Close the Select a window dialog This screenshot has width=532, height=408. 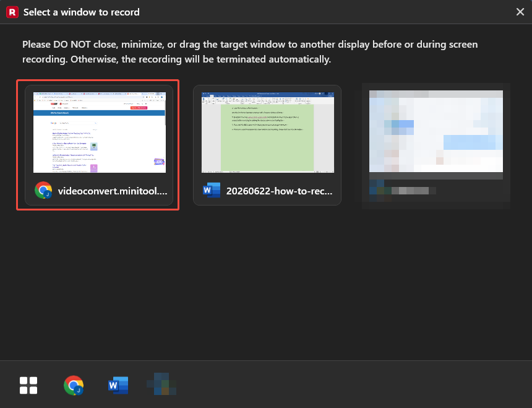point(520,12)
